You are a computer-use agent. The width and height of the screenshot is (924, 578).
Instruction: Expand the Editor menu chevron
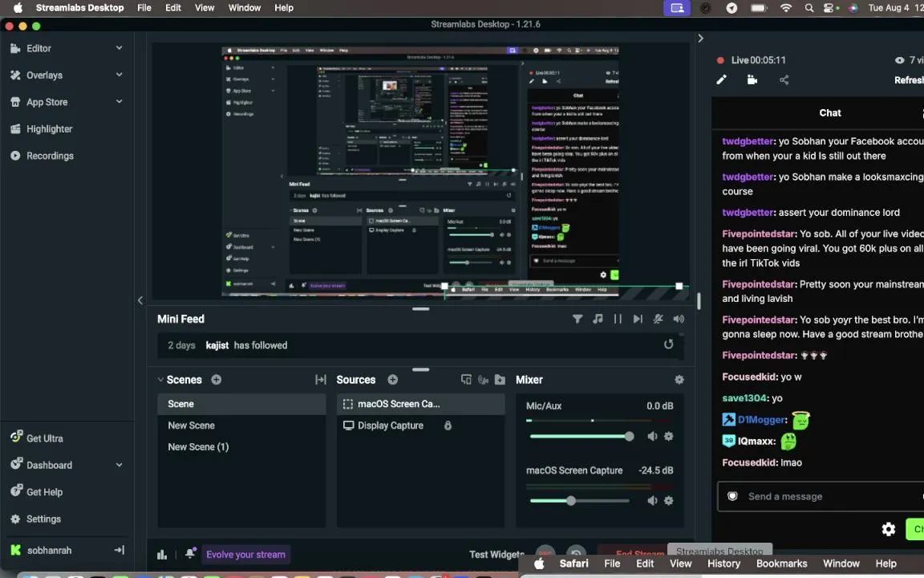click(x=119, y=48)
